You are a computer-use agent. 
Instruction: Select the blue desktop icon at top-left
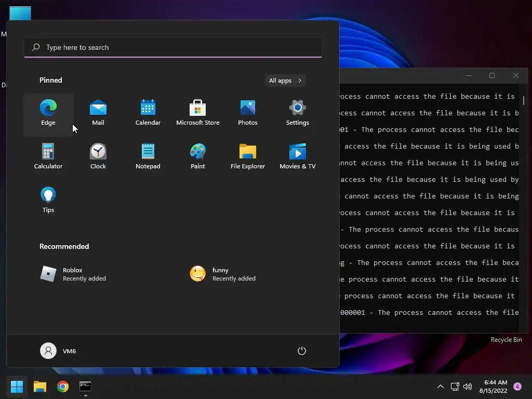[20, 13]
